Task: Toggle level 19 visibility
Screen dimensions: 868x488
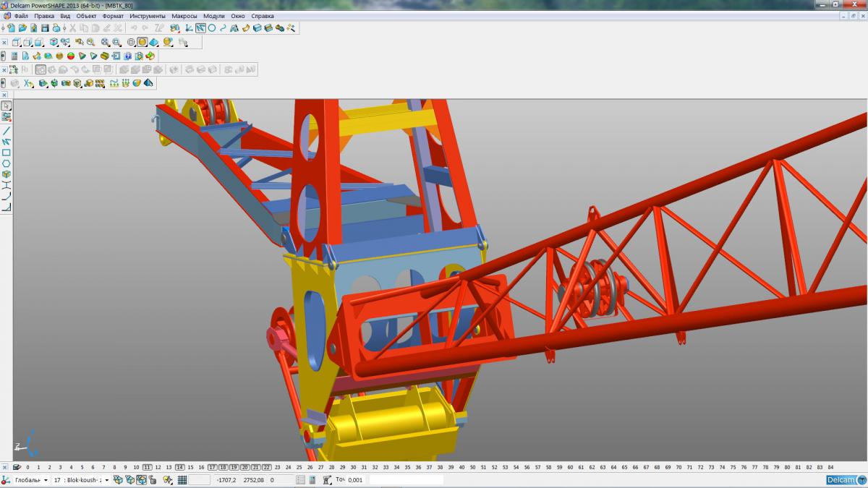Action: 234,467
